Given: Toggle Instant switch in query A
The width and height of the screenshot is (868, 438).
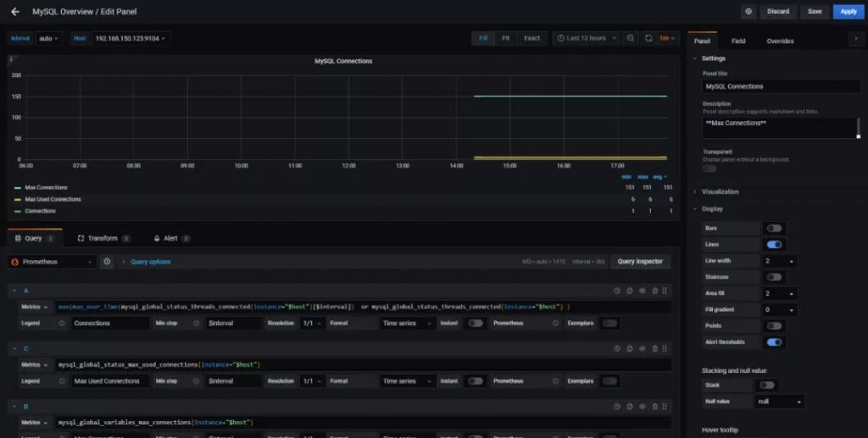Looking at the screenshot, I should tap(475, 323).
